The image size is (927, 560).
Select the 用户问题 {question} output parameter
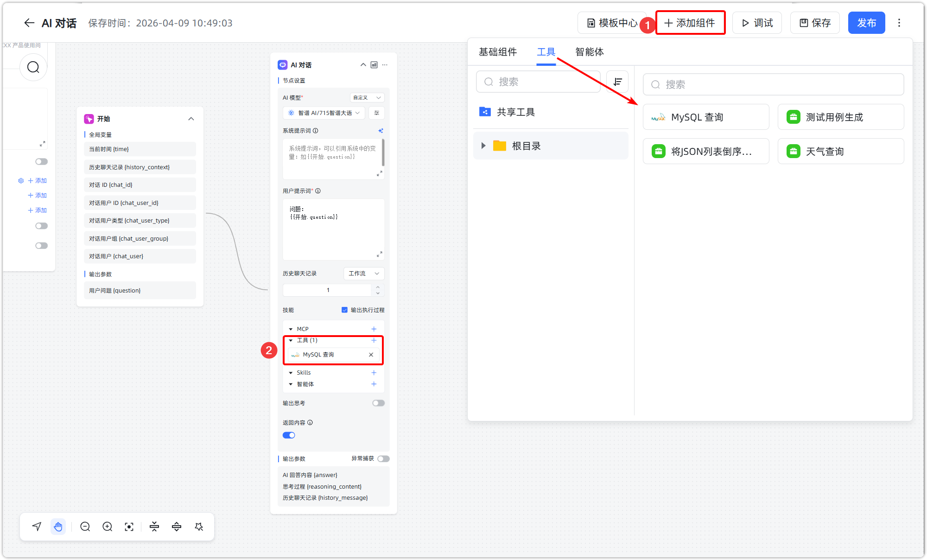pyautogui.click(x=140, y=291)
